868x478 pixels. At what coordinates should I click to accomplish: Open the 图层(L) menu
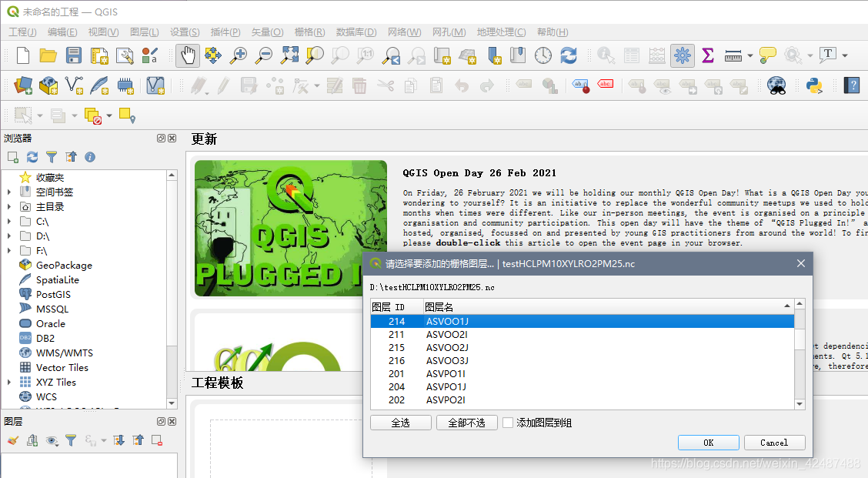click(x=145, y=32)
